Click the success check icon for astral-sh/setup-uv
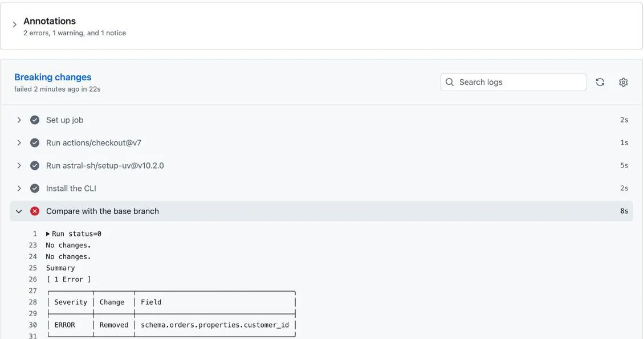 coord(35,165)
